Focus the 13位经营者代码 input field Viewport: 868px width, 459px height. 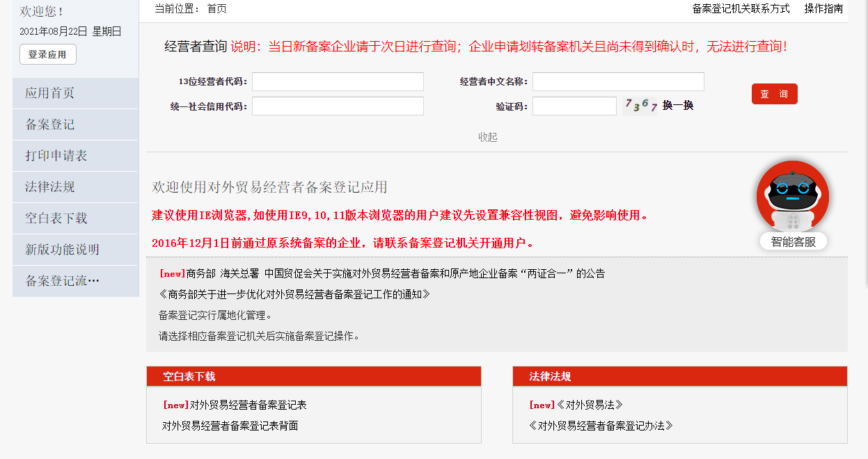click(338, 82)
